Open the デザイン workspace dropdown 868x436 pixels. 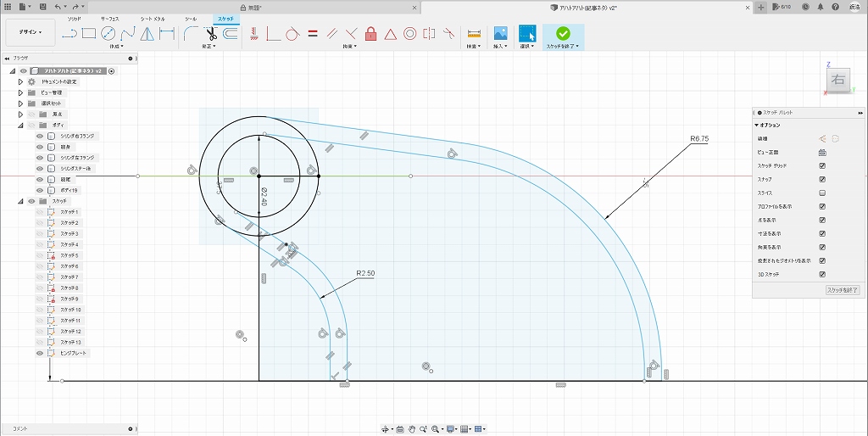[31, 33]
